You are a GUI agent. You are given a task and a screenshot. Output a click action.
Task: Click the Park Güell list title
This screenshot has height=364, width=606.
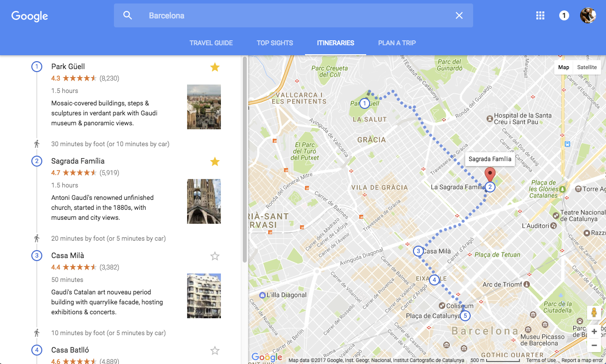coord(68,67)
